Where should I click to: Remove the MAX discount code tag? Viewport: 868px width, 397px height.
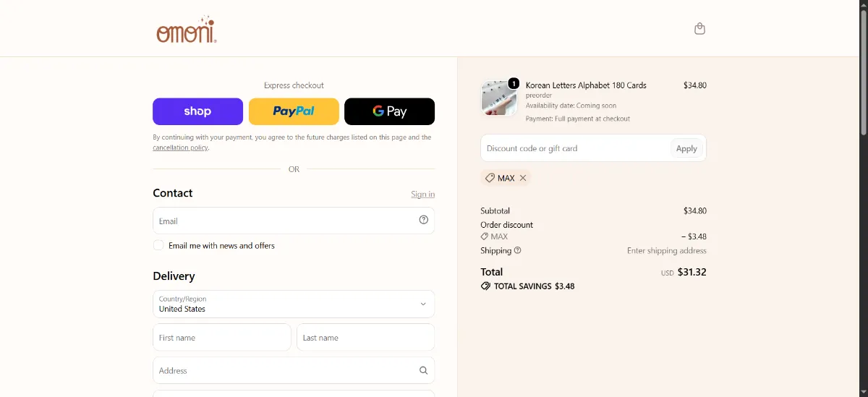523,178
